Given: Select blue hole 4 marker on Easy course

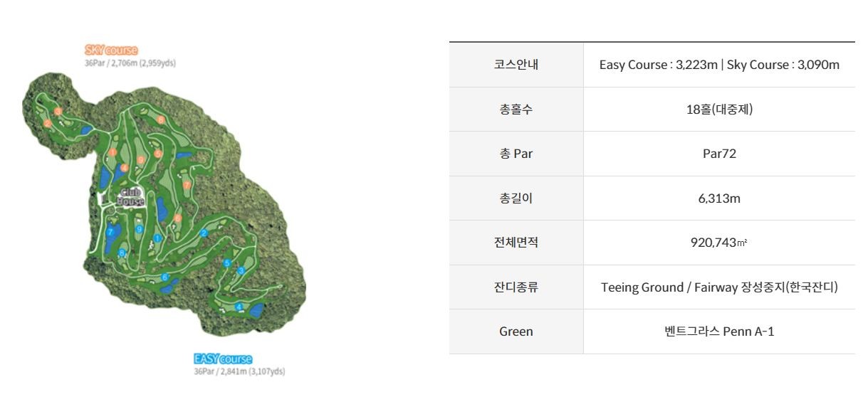Looking at the screenshot, I should pyautogui.click(x=239, y=307).
